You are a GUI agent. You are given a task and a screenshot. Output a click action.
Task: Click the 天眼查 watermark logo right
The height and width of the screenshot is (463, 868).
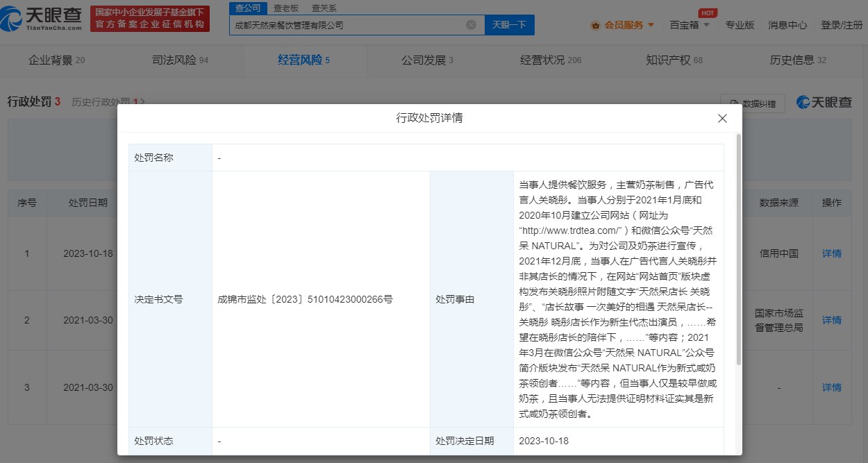coord(824,102)
